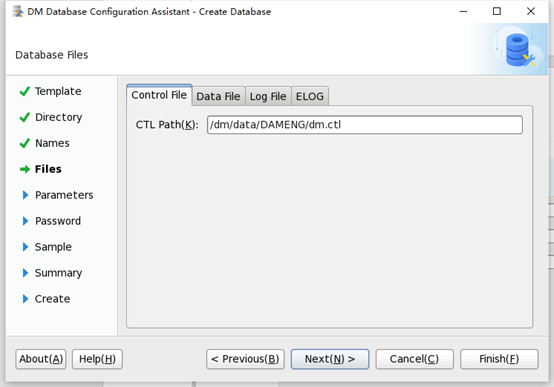This screenshot has width=554, height=387.
Task: Select the current Files step
Action: click(48, 169)
